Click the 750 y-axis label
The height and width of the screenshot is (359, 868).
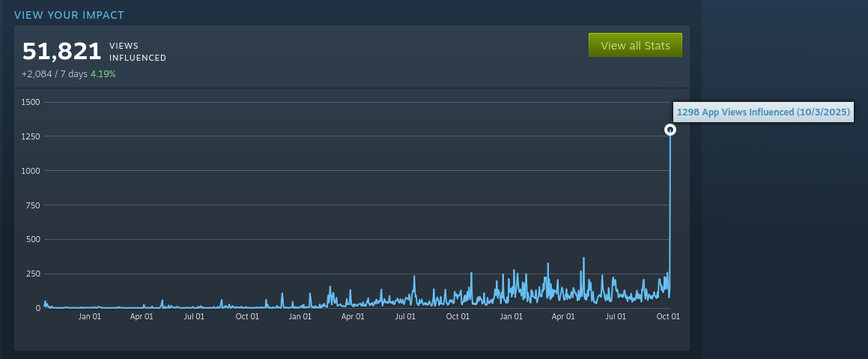click(x=33, y=205)
